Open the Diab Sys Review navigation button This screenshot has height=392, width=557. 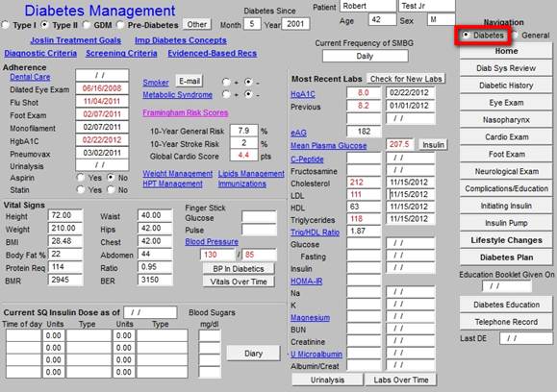(x=506, y=68)
